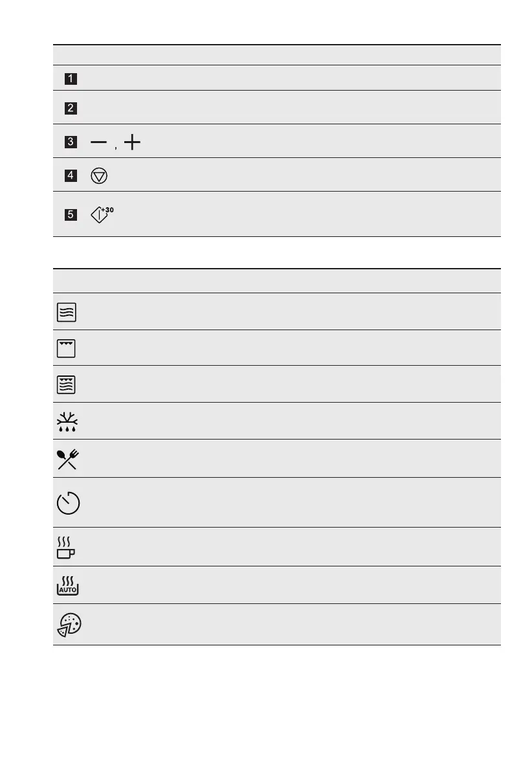Select the microwave waves icon
The height and width of the screenshot is (771, 532).
(67, 312)
